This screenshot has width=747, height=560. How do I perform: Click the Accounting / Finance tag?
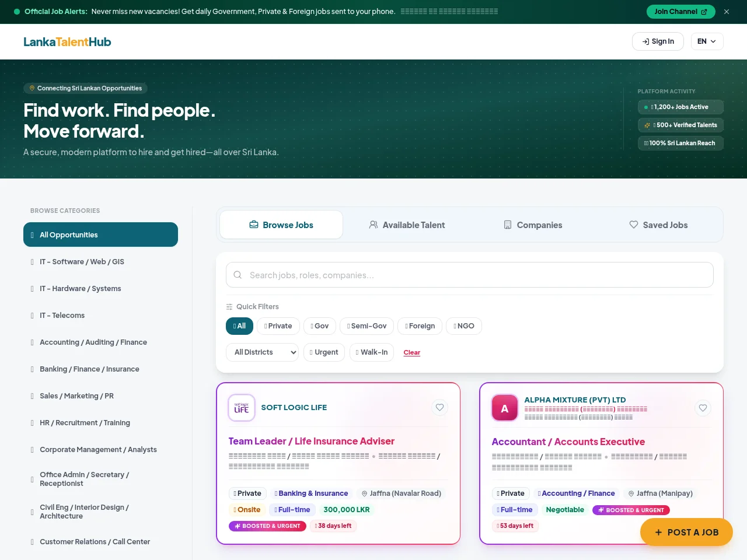pos(577,494)
